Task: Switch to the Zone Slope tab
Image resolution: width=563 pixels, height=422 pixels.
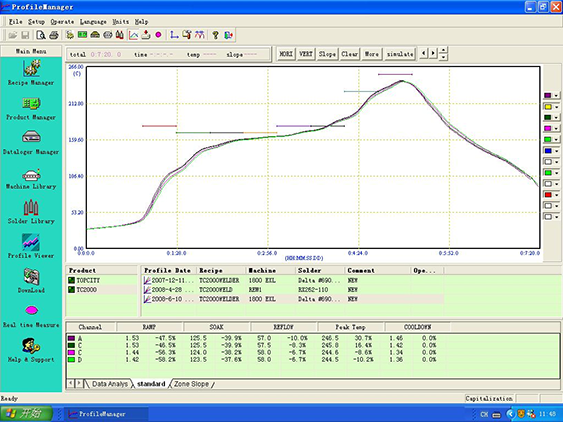Action: tap(192, 384)
